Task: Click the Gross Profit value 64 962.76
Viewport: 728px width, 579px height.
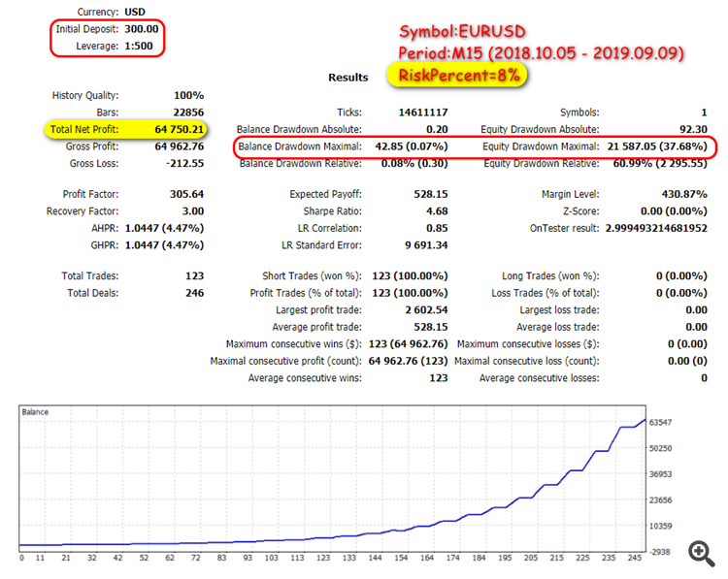Action: click(x=180, y=146)
